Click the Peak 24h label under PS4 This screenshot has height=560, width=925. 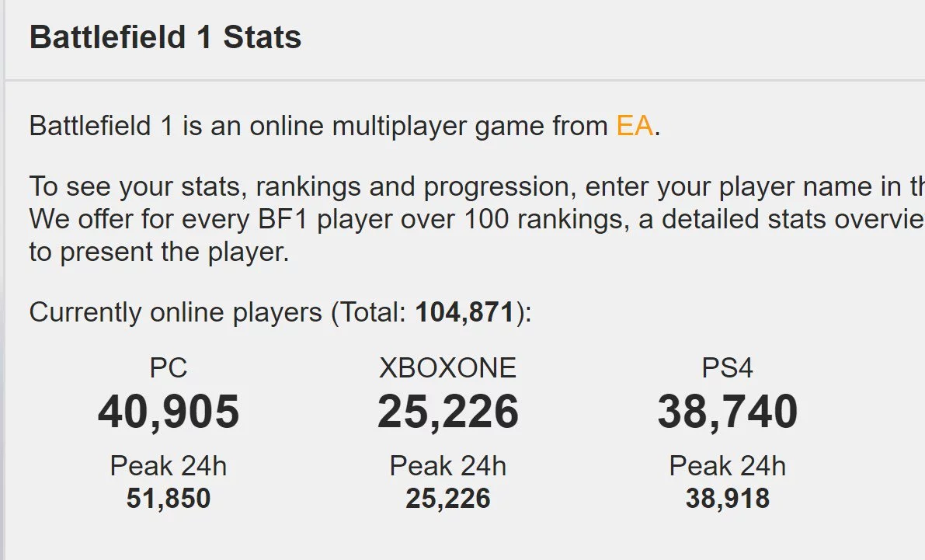point(727,466)
